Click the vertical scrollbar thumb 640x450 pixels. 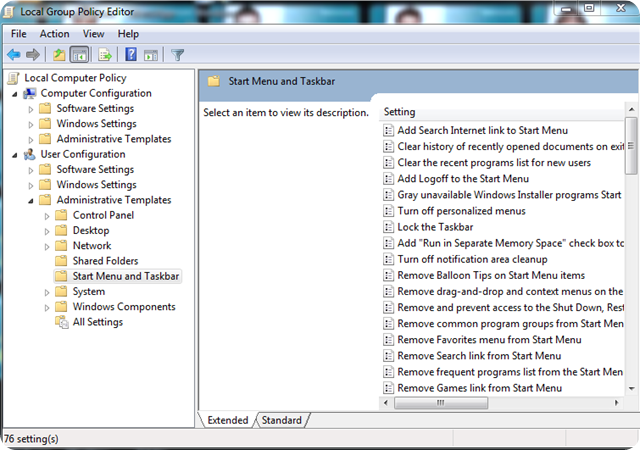coord(631,146)
